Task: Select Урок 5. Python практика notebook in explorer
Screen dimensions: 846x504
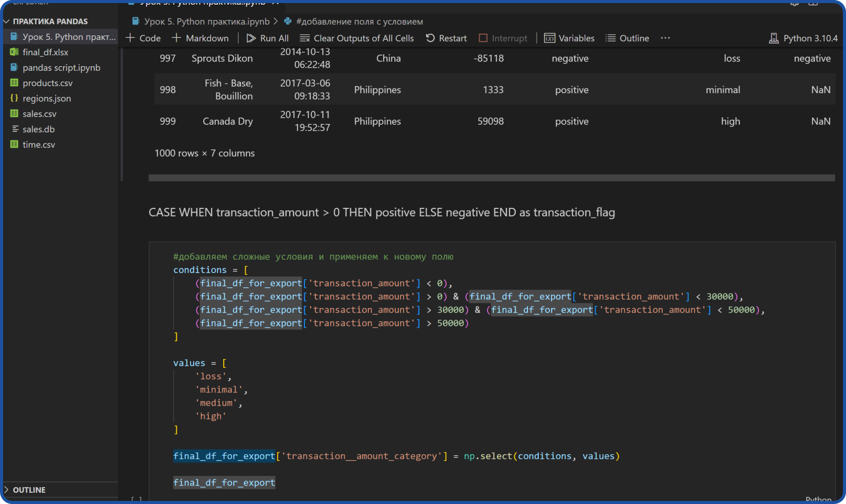Action: (x=60, y=37)
